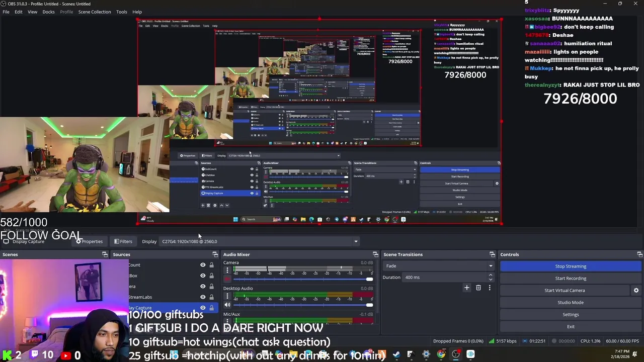Click the 60.00 / 60.00 FPS status
Viewport: 644px width, 362px height.
[622, 341]
